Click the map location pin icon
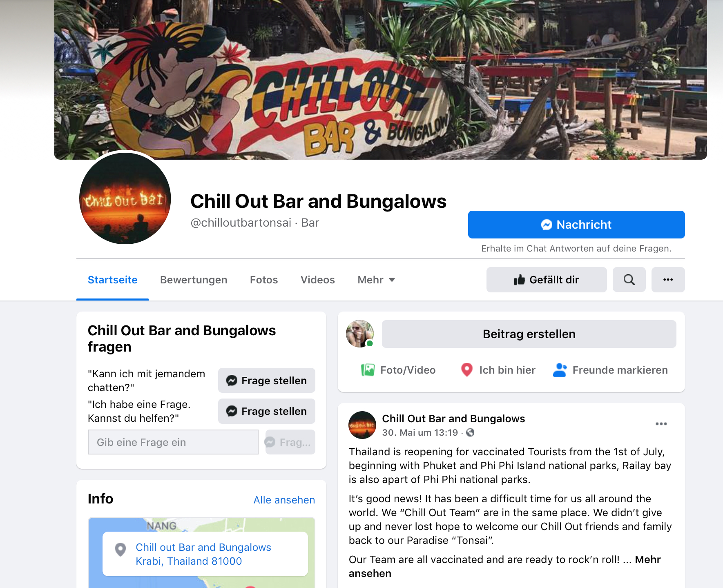 coord(120,550)
